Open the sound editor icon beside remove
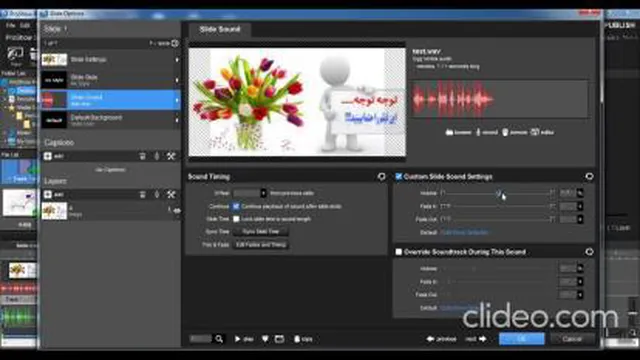640x360 pixels. tap(534, 132)
